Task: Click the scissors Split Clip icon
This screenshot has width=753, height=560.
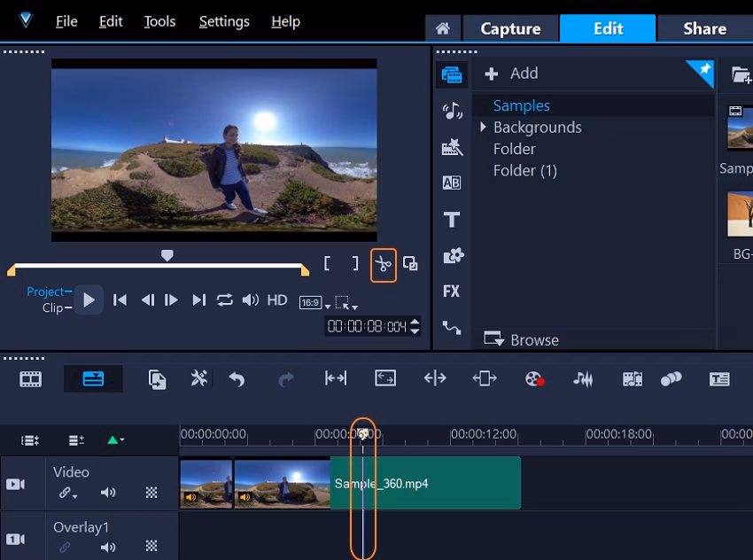Action: coord(383,264)
